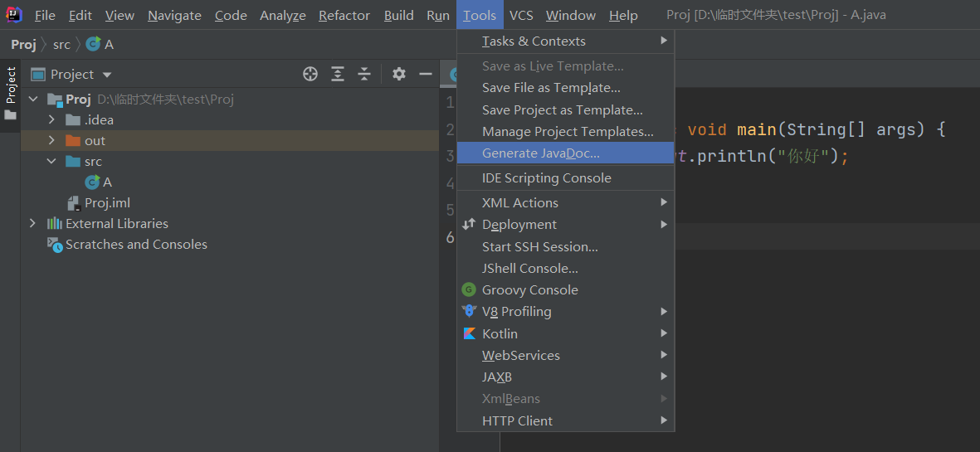Click the Expand All icon in Project panel
The image size is (980, 452).
pos(338,75)
